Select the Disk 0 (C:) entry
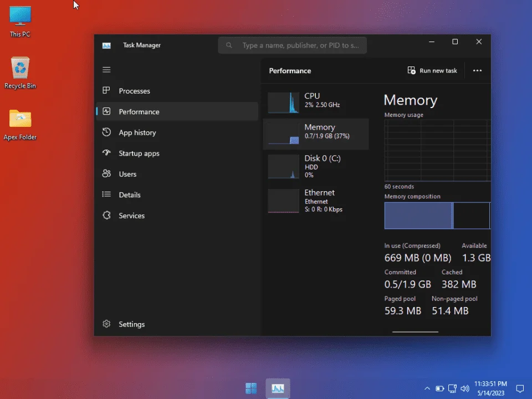The image size is (532, 399). (316, 167)
